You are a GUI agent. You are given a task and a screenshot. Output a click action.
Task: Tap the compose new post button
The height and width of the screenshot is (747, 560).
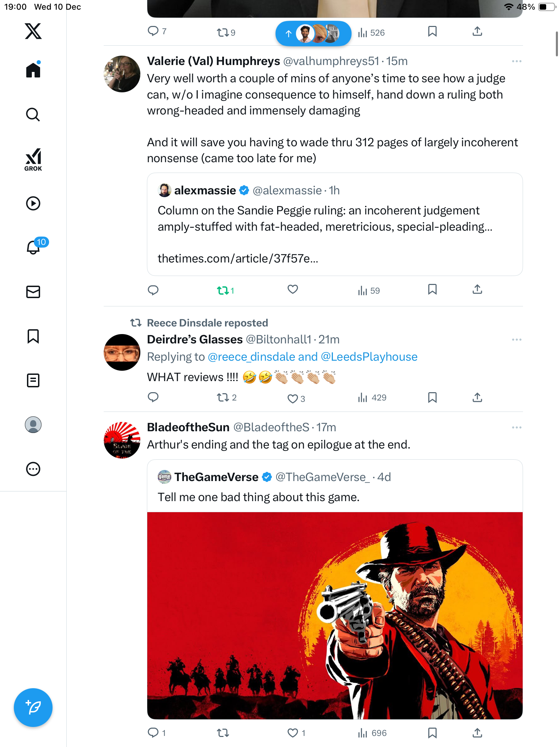coord(33,707)
